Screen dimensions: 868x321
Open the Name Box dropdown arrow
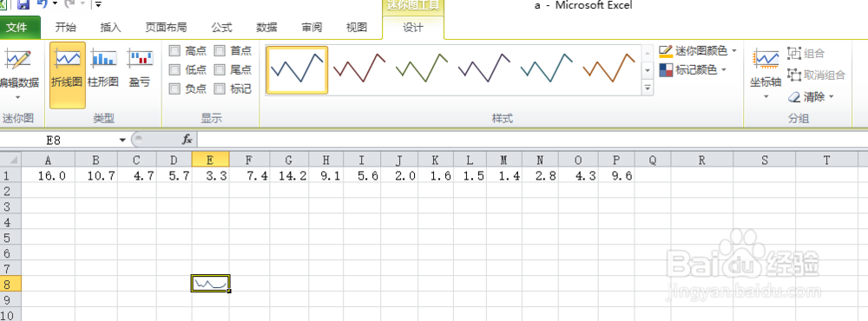point(123,140)
